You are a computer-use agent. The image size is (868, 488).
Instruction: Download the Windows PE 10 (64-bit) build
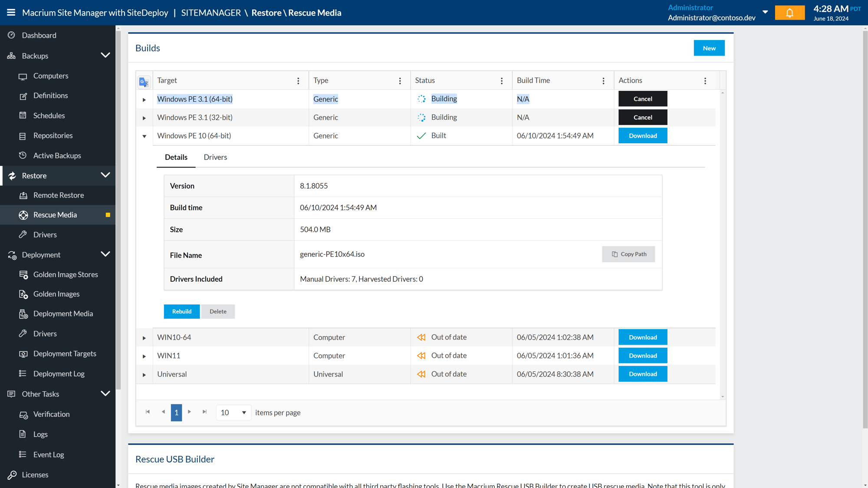[643, 136]
